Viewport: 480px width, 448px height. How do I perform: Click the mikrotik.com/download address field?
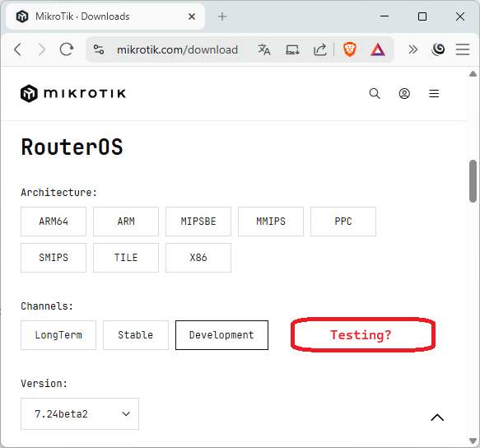tap(177, 49)
